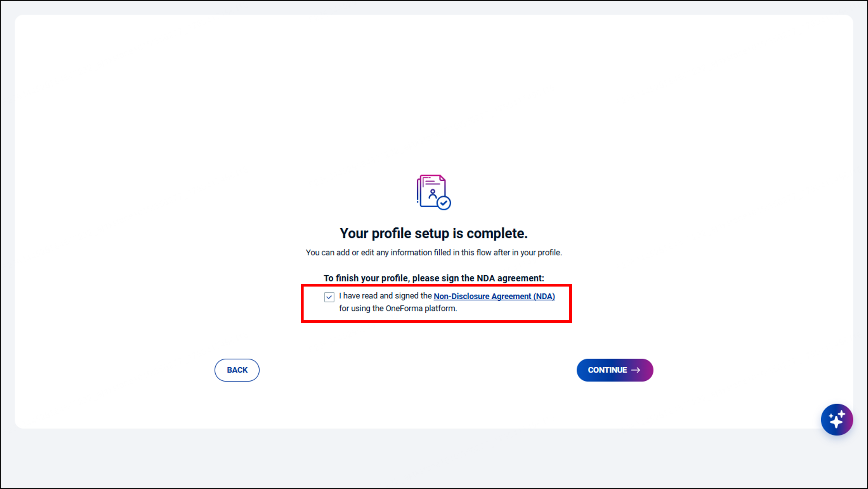The height and width of the screenshot is (489, 868).
Task: Click the word "complete." in the heading
Action: click(497, 233)
